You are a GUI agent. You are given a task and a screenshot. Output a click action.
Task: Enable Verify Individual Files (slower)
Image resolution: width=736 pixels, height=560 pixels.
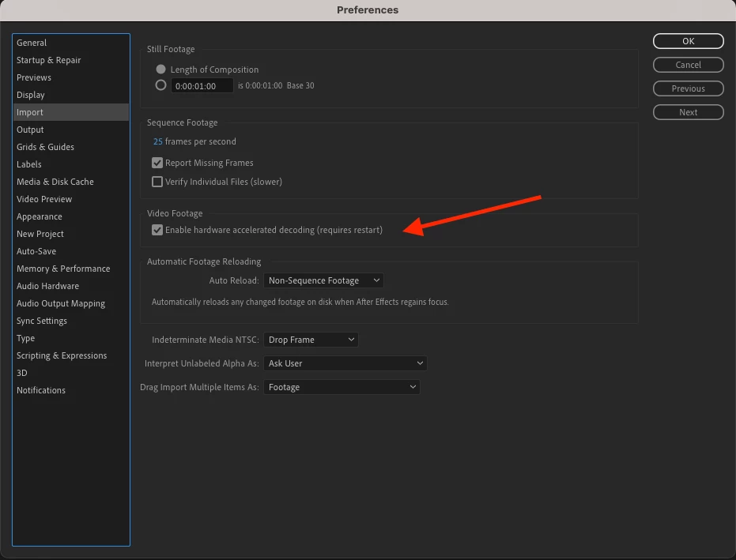(157, 182)
